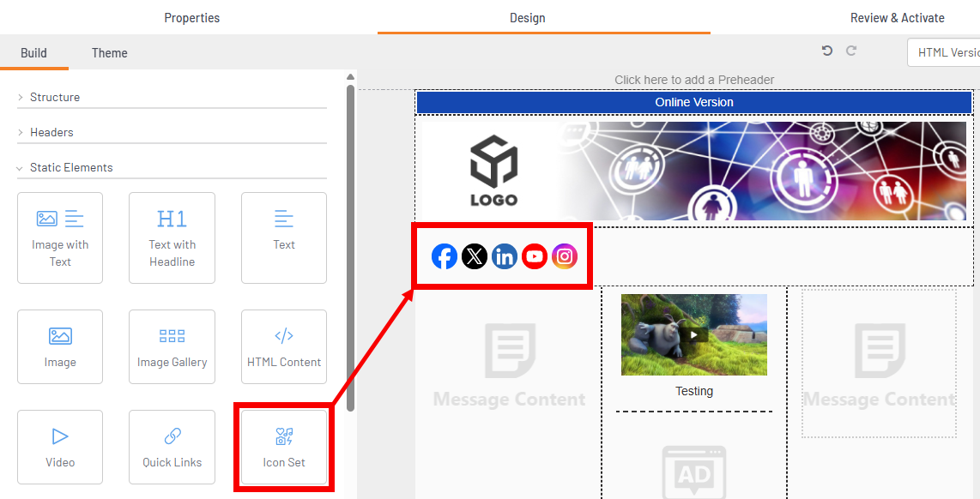This screenshot has height=499, width=980.
Task: Select the Video static element
Action: [60, 448]
